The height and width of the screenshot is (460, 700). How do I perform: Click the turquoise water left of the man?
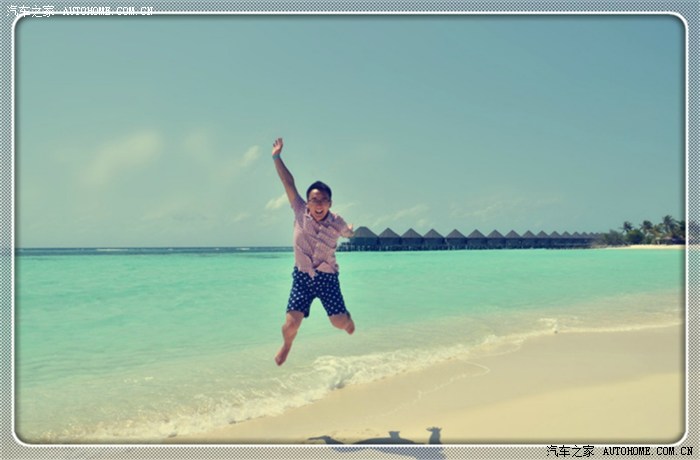point(150,300)
